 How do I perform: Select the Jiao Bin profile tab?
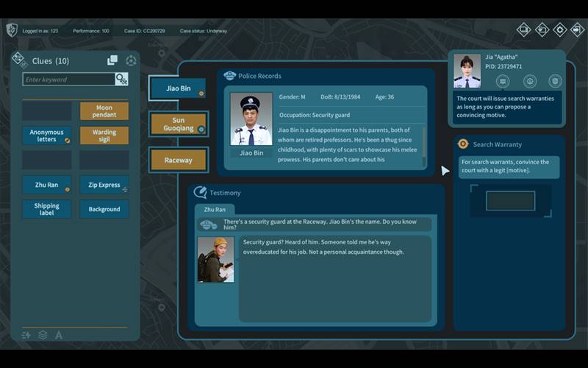click(178, 88)
